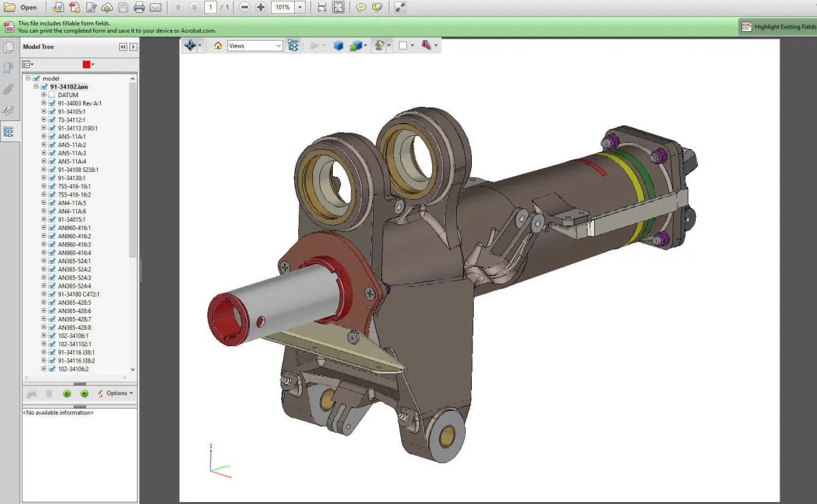Select the Model Tree panel icon

(x=8, y=132)
